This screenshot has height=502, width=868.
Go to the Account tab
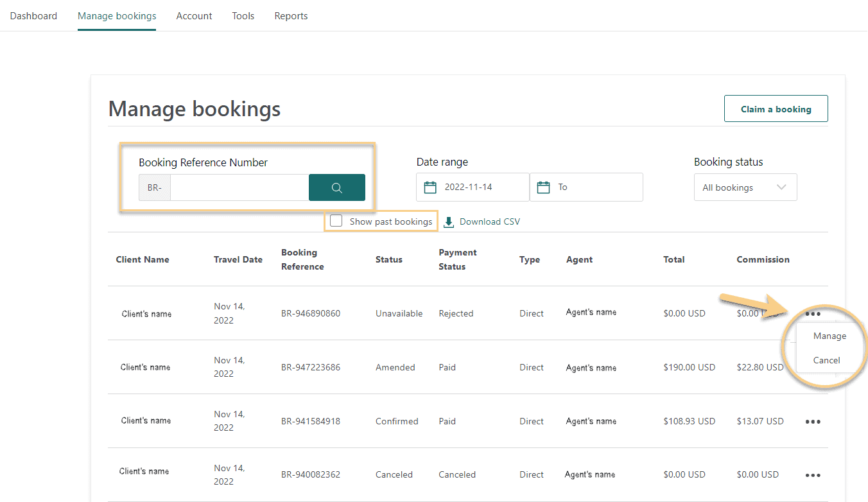click(194, 16)
